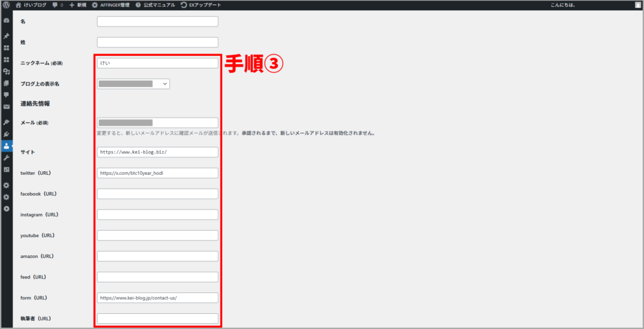Open the 公式マニュアル link
The width and height of the screenshot is (644, 329).
tap(155, 5)
